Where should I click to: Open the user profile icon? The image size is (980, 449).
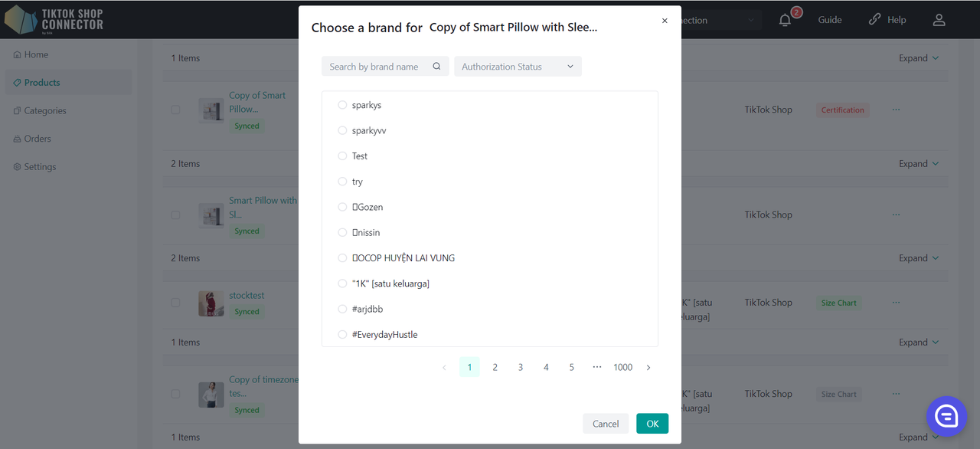tap(939, 20)
